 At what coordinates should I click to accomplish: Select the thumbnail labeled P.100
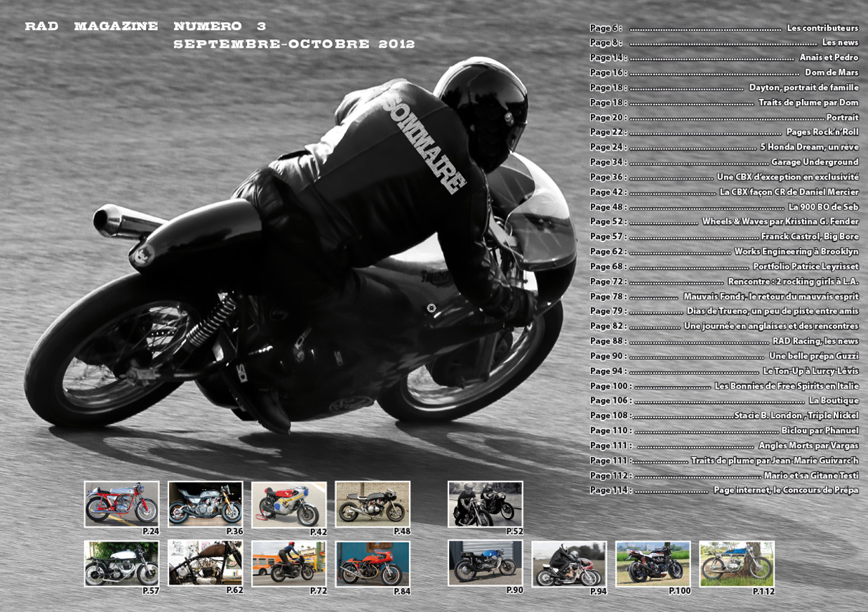pyautogui.click(x=653, y=564)
